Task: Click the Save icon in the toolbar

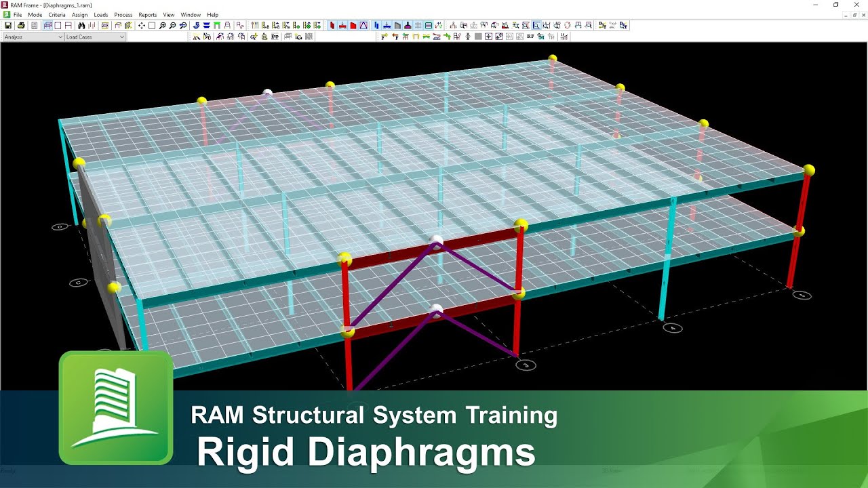Action: coord(7,26)
